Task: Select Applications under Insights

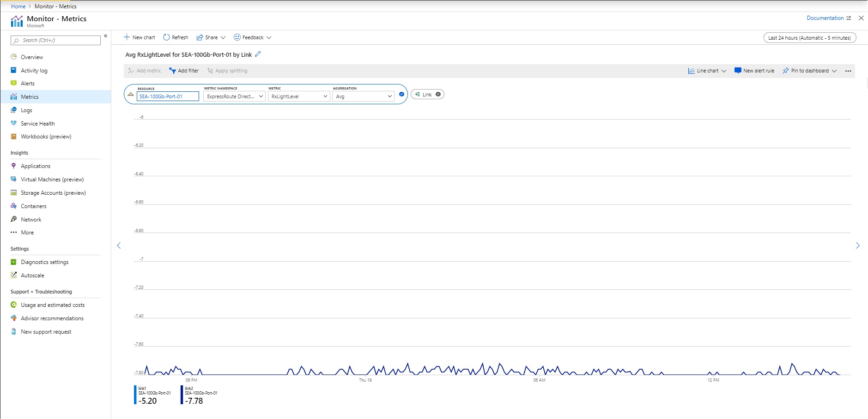Action: pyautogui.click(x=36, y=166)
